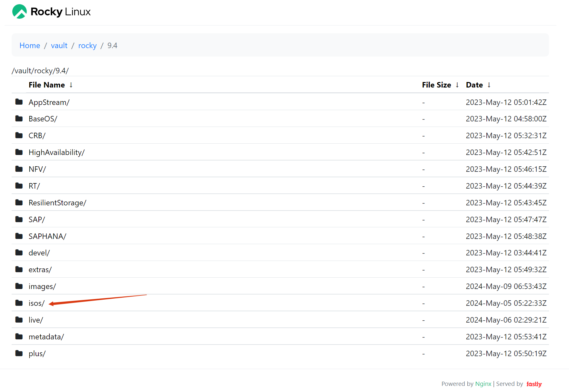Click date 2023-May-12 05:42:51Z
This screenshot has height=392, width=569.
coord(506,152)
